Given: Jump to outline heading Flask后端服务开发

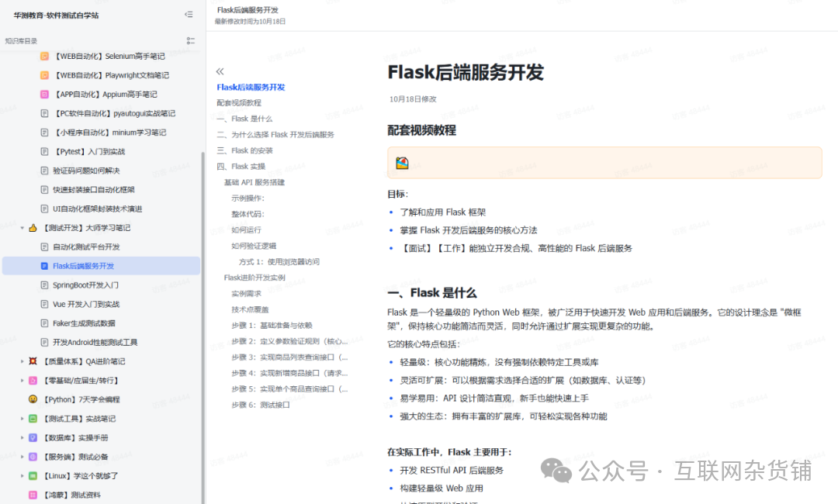Looking at the screenshot, I should tap(251, 87).
